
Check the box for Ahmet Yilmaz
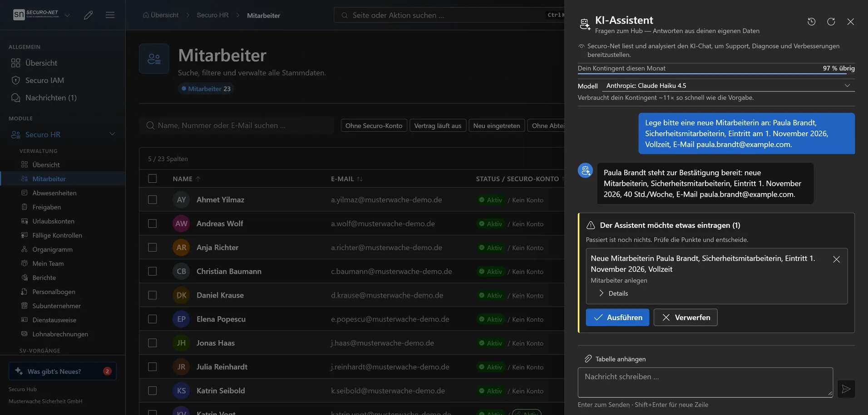pos(153,200)
